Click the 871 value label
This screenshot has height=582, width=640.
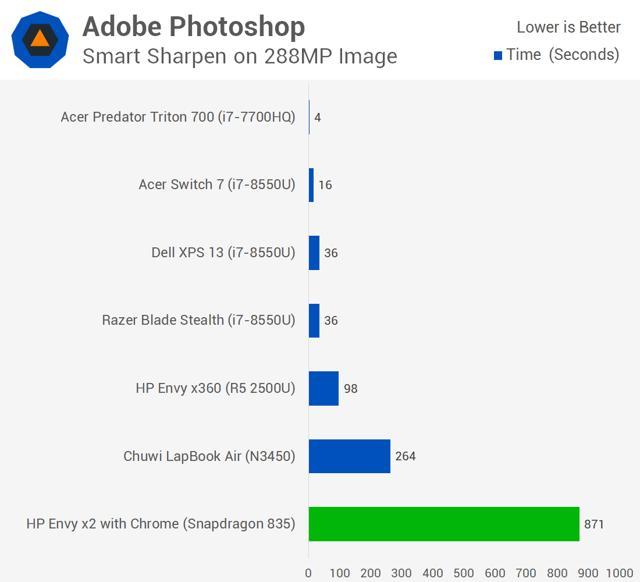(595, 523)
